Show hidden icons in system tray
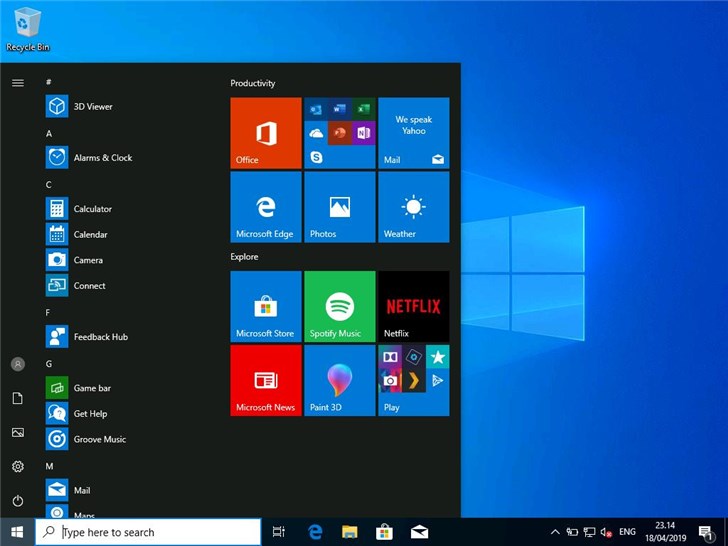This screenshot has height=546, width=728. point(555,532)
